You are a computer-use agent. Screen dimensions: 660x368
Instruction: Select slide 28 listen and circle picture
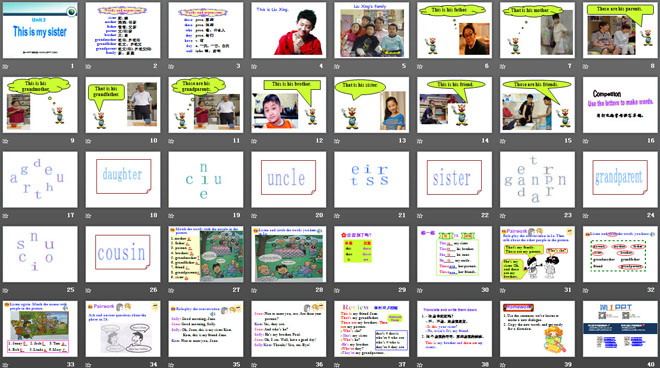(x=289, y=254)
